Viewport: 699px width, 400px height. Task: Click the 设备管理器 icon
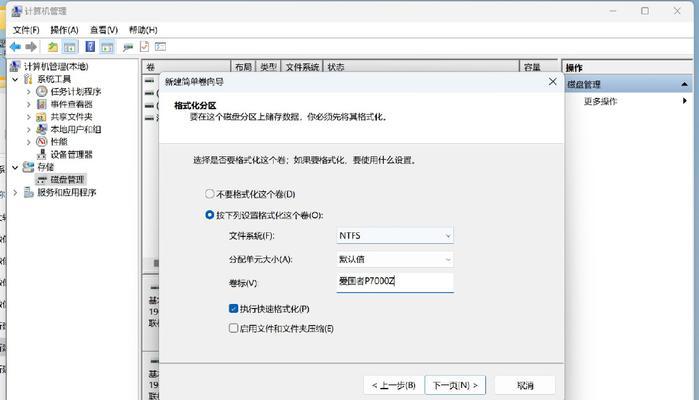coord(41,154)
